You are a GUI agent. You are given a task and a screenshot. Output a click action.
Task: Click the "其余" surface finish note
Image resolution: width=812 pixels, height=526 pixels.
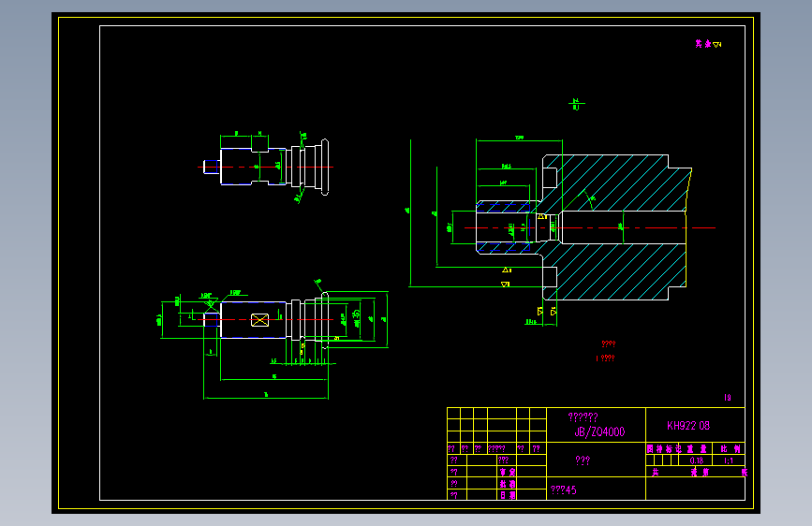click(x=708, y=44)
